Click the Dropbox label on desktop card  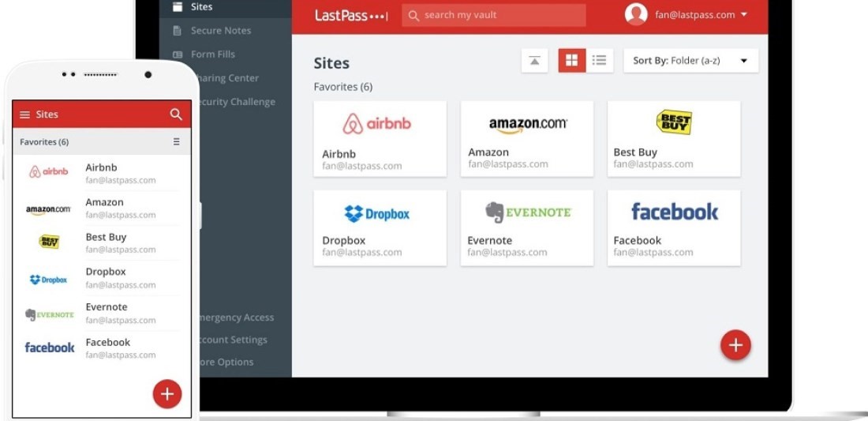point(344,240)
